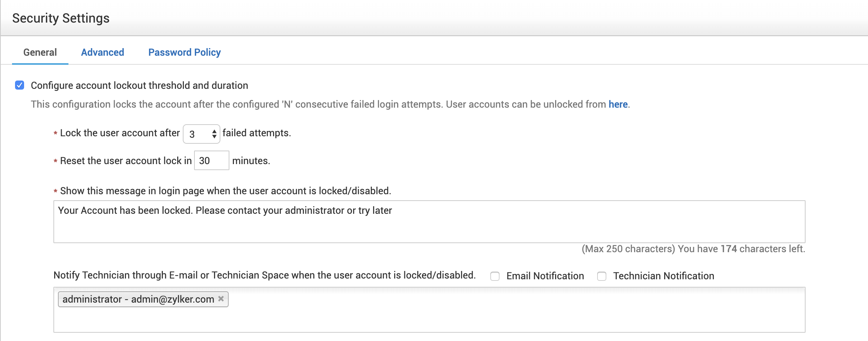Focus the reset lock minutes field
868x341 pixels.
211,161
